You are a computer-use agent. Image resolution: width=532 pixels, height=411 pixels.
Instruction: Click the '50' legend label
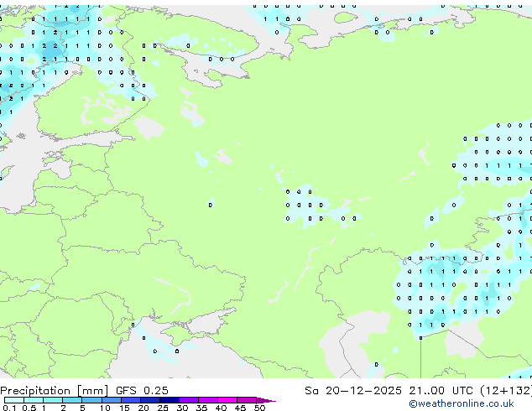point(259,408)
